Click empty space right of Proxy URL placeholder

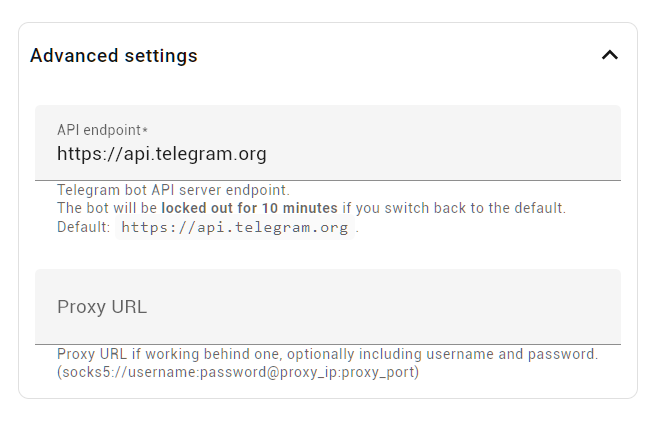click(400, 306)
